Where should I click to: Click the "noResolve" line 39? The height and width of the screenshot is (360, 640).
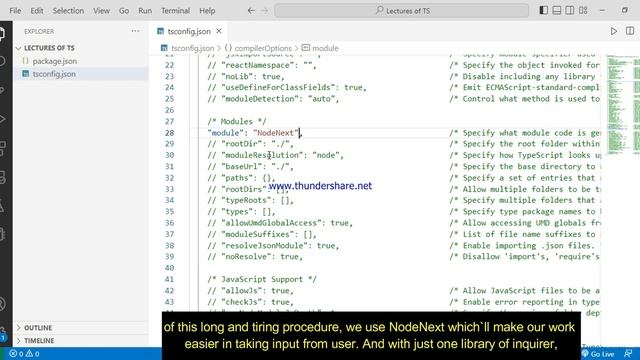point(255,256)
